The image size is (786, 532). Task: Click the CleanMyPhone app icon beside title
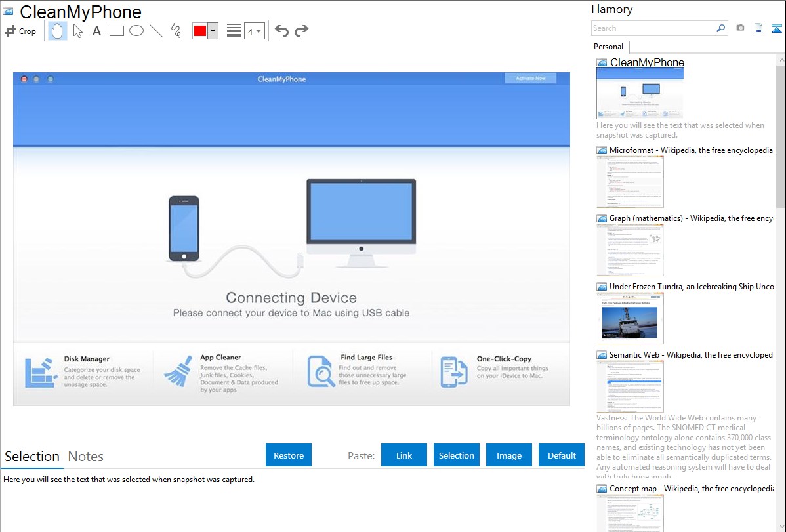click(8, 11)
